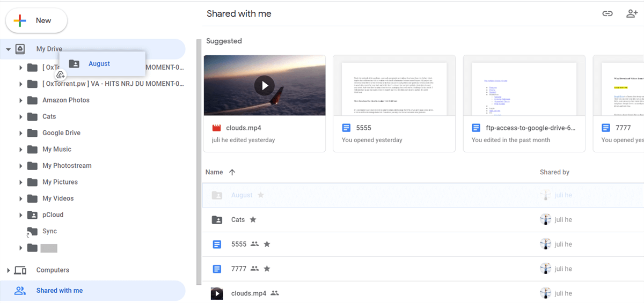
Task: Open the Cats folder in sidebar tree
Action: (49, 116)
